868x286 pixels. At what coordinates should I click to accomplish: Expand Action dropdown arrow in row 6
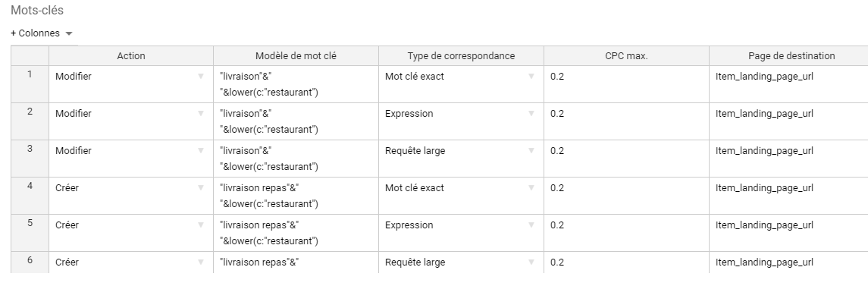[x=201, y=262]
